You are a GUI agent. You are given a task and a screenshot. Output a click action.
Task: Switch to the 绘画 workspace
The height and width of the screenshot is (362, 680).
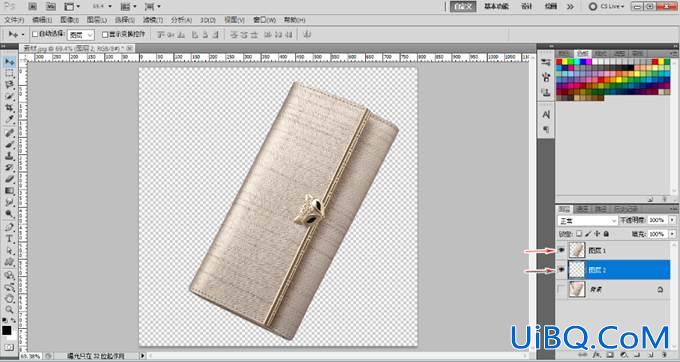click(x=551, y=7)
